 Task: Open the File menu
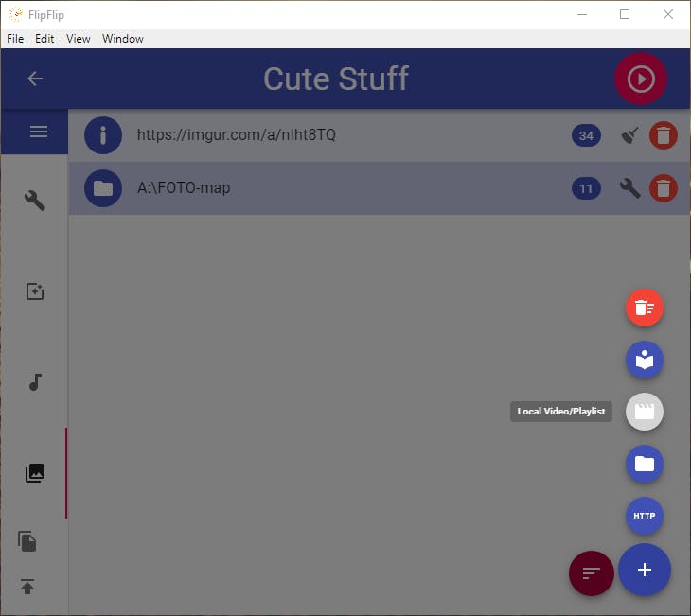(x=15, y=39)
